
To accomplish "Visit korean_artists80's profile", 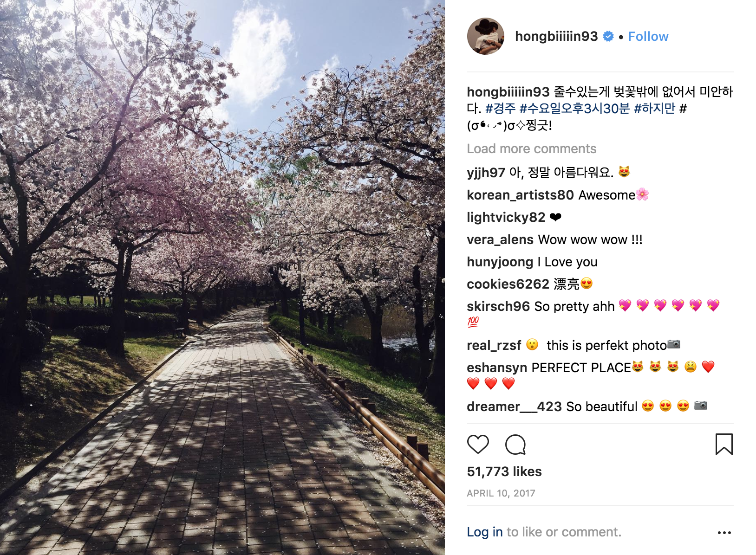I will [520, 195].
